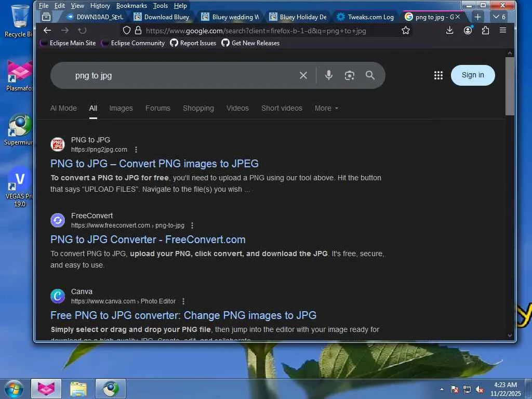Open 'PNG to JPG Converter - FreeConvert.com' link
Viewport: 532px width, 399px height.
[148, 240]
